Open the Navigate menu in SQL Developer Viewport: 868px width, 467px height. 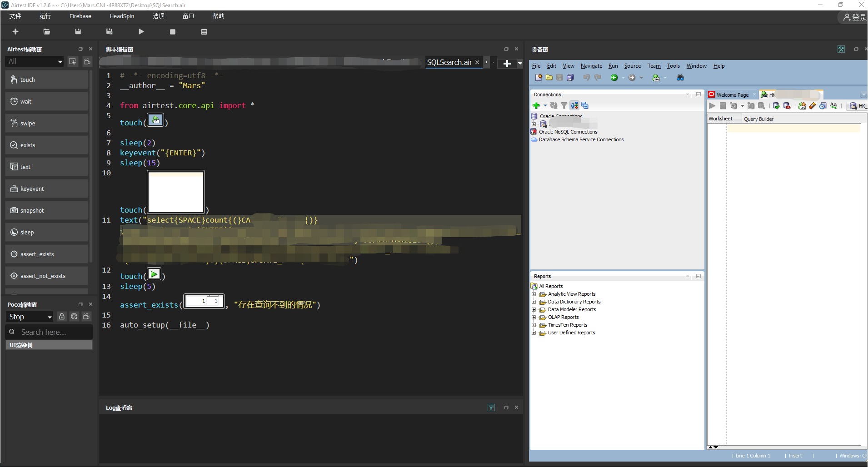[x=591, y=66]
